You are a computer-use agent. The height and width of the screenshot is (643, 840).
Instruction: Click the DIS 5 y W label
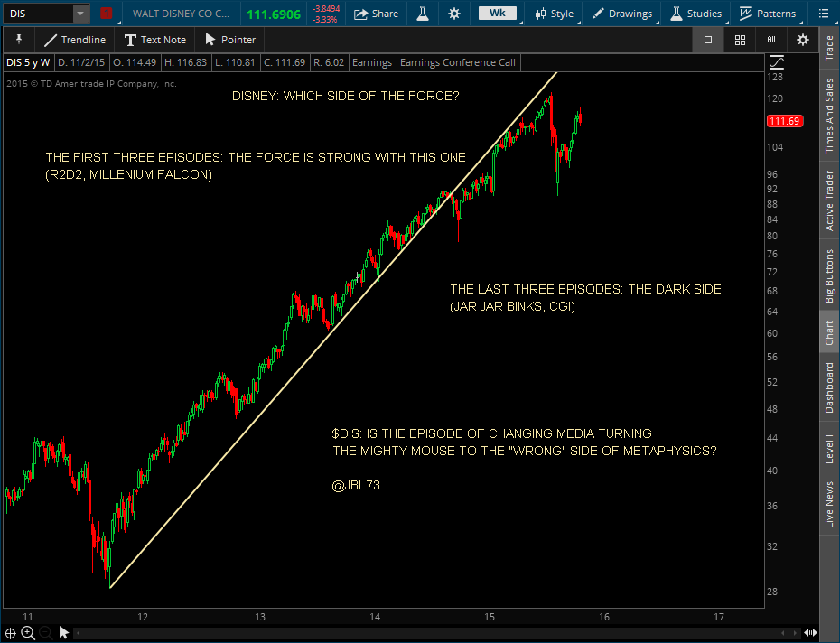tap(28, 62)
